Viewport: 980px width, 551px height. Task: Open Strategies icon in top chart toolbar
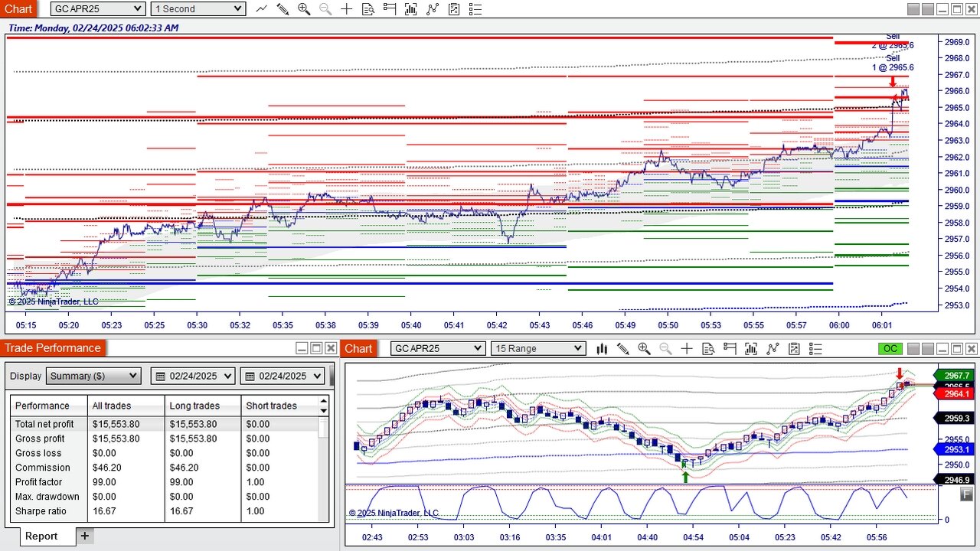pyautogui.click(x=454, y=9)
